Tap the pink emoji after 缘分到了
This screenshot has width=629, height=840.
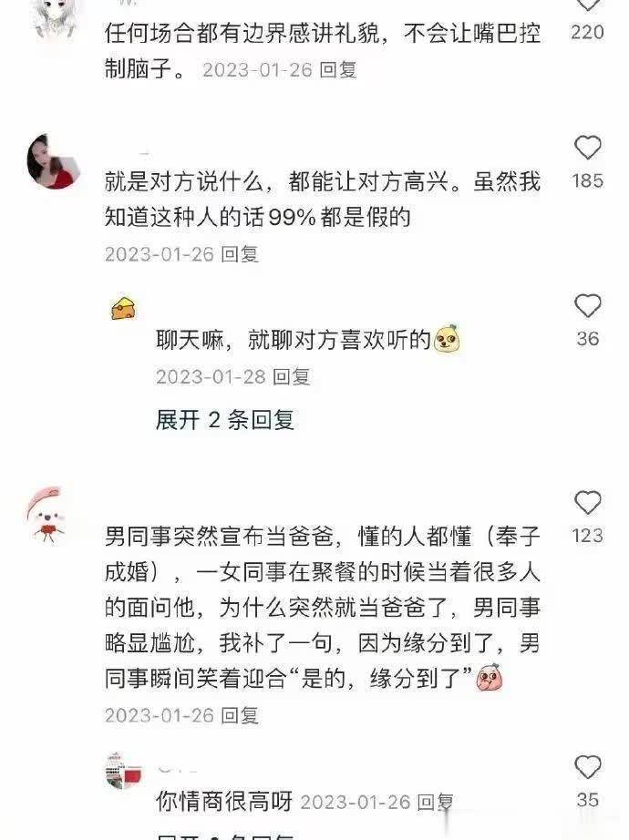[x=490, y=678]
